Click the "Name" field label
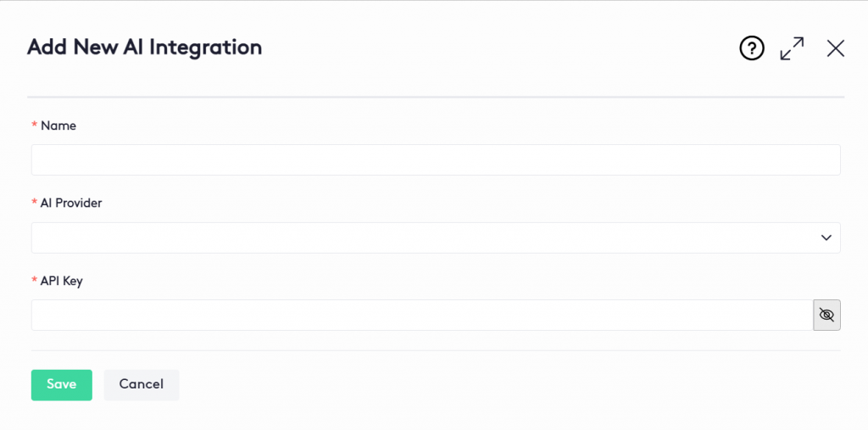This screenshot has width=868, height=430. (x=58, y=126)
